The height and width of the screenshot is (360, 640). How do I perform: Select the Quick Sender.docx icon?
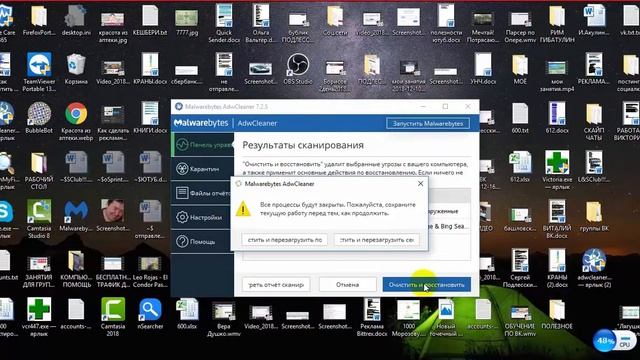(x=224, y=24)
